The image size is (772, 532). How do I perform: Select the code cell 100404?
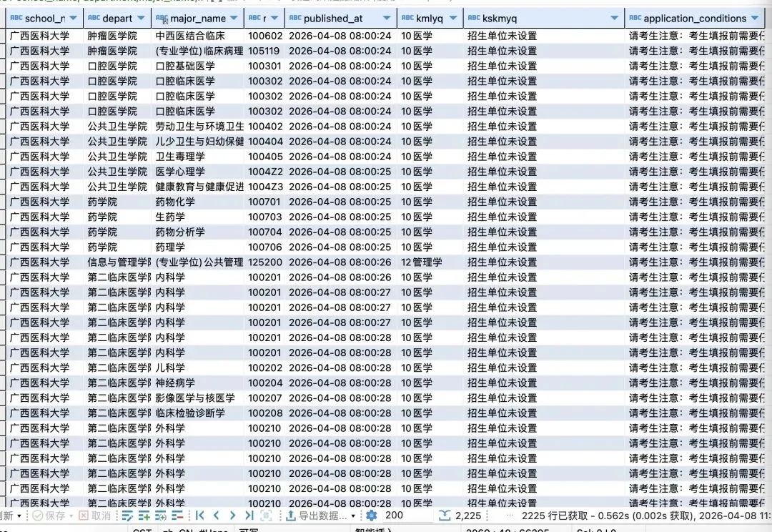tap(265, 142)
